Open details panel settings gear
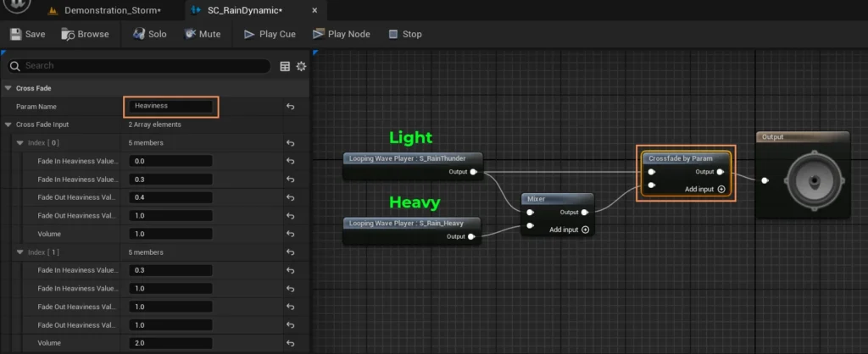The height and width of the screenshot is (354, 868). pos(300,66)
